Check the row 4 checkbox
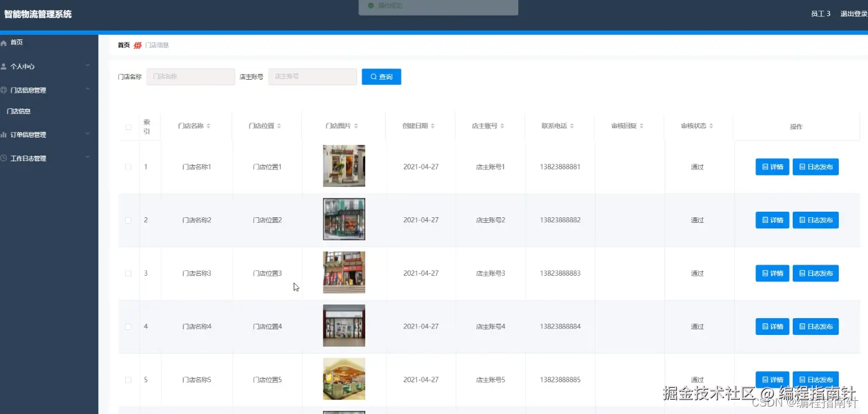Image resolution: width=868 pixels, height=414 pixels. click(x=128, y=327)
